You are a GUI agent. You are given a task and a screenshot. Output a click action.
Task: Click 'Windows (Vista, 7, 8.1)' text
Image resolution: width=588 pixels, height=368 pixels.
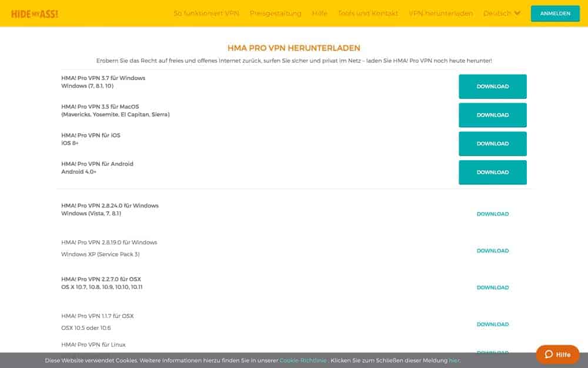tap(91, 213)
